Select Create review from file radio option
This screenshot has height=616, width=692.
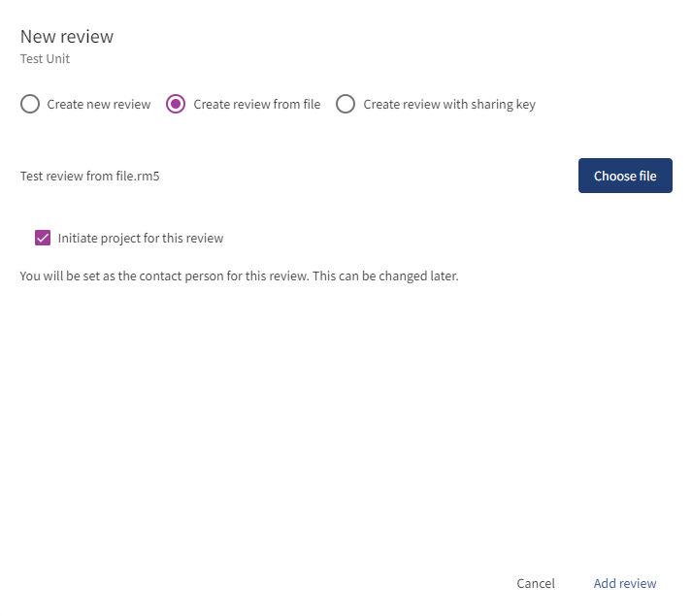[x=176, y=105]
